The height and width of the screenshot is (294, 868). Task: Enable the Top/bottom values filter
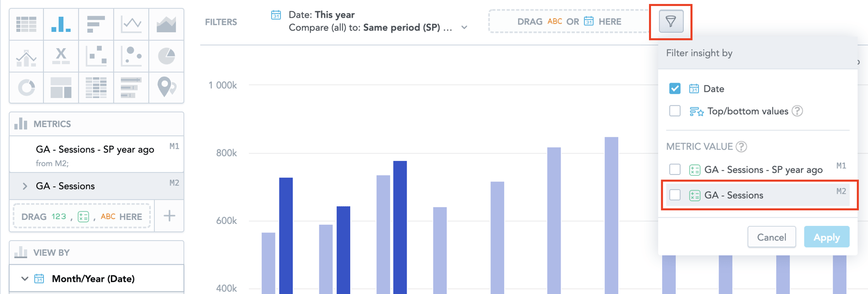(x=675, y=111)
